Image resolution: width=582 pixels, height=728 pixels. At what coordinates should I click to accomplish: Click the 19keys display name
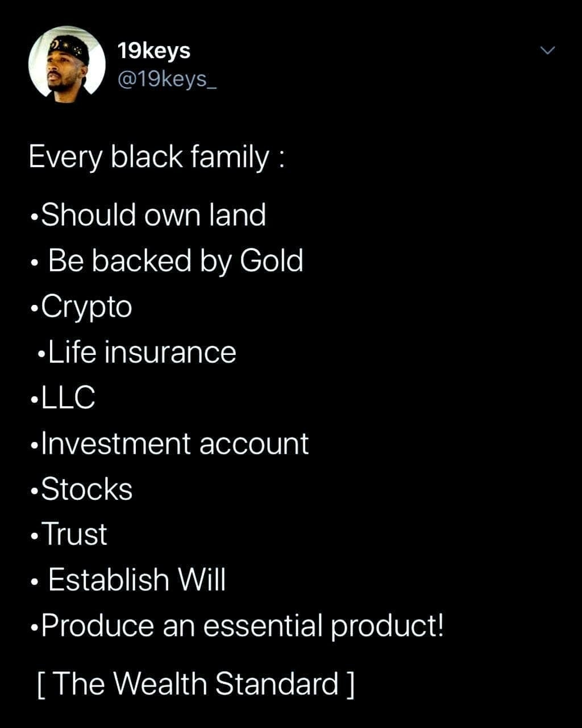[154, 51]
